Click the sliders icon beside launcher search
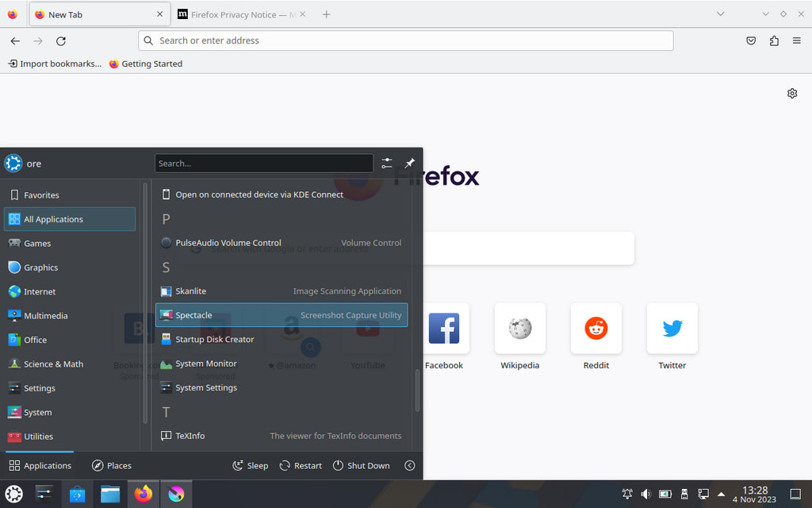The height and width of the screenshot is (508, 812). [387, 164]
